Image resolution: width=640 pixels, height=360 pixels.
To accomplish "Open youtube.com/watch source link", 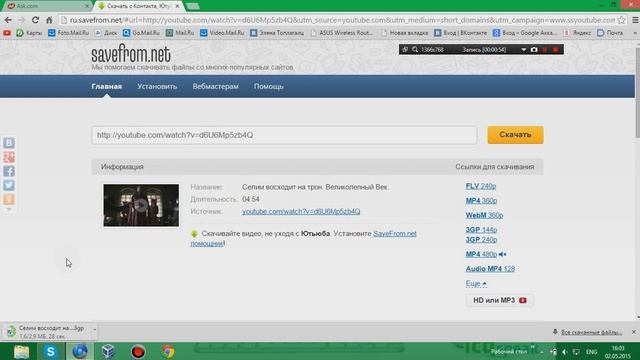I will (x=301, y=211).
